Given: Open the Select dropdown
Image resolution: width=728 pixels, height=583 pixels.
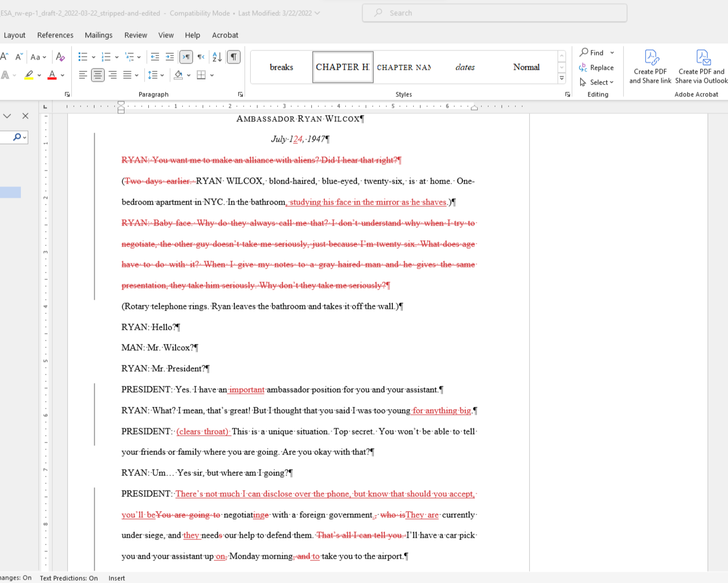Looking at the screenshot, I should pyautogui.click(x=597, y=82).
